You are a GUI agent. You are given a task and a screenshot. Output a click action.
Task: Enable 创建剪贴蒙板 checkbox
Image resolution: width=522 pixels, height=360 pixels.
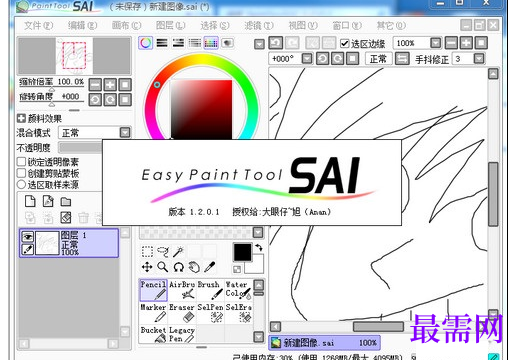[21, 173]
